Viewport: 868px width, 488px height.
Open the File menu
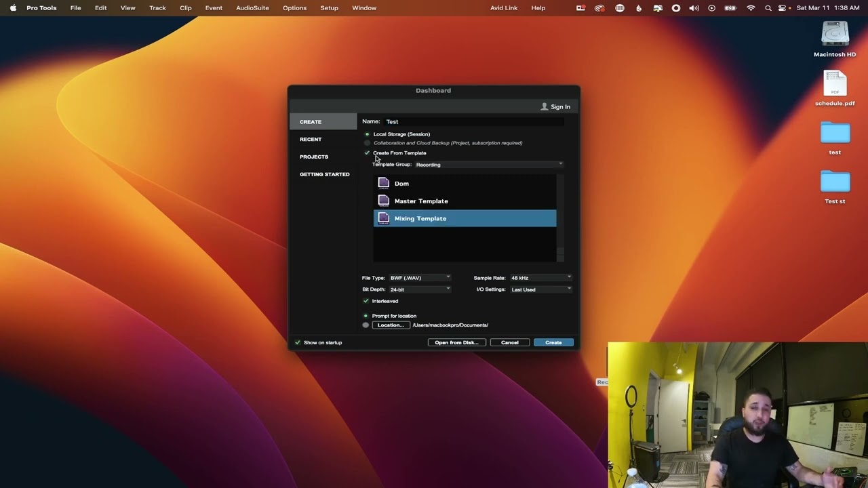coord(75,8)
